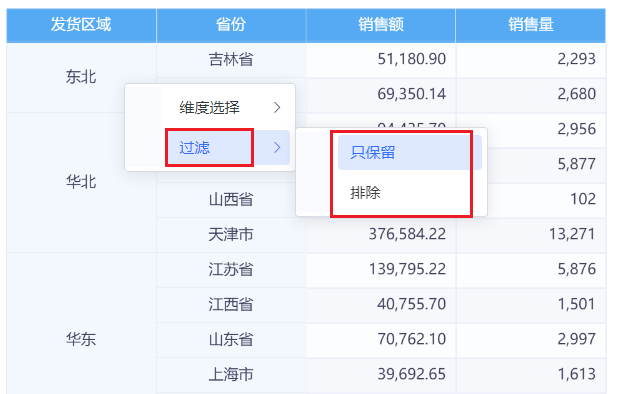Select the 吉林省 province cell
Image resolution: width=618 pixels, height=394 pixels.
tap(231, 59)
